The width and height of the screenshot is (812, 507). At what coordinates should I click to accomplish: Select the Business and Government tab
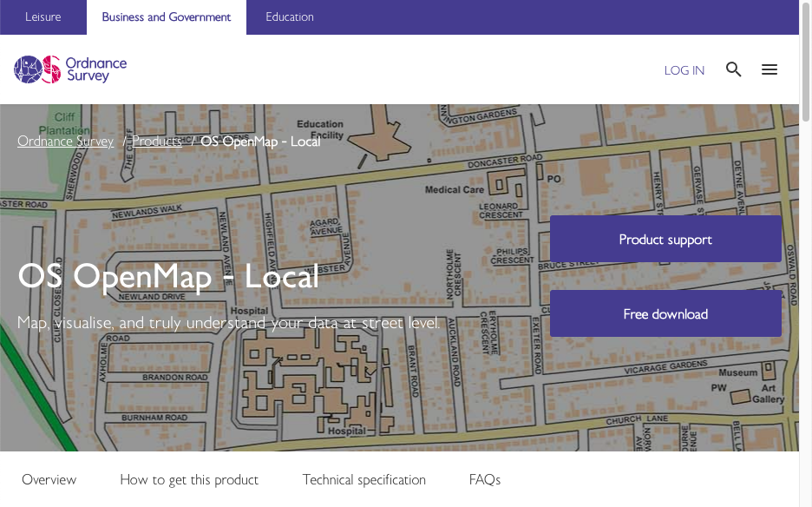point(167,17)
